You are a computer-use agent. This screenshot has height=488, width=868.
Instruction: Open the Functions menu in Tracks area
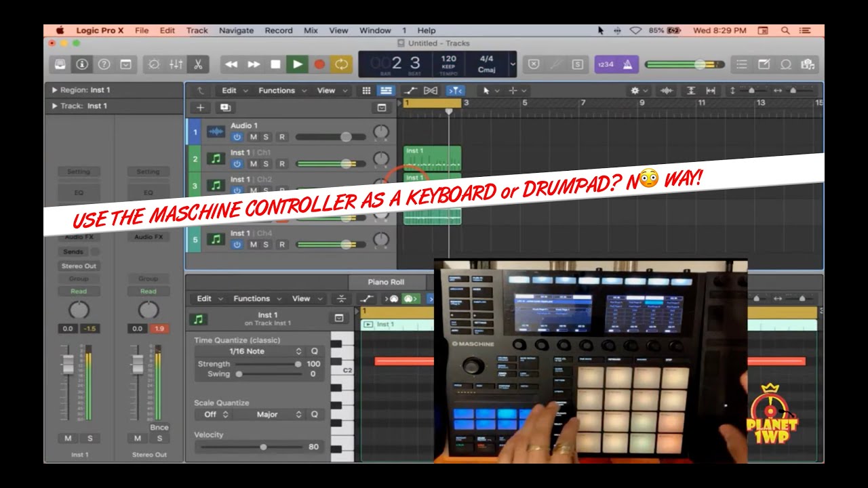281,90
